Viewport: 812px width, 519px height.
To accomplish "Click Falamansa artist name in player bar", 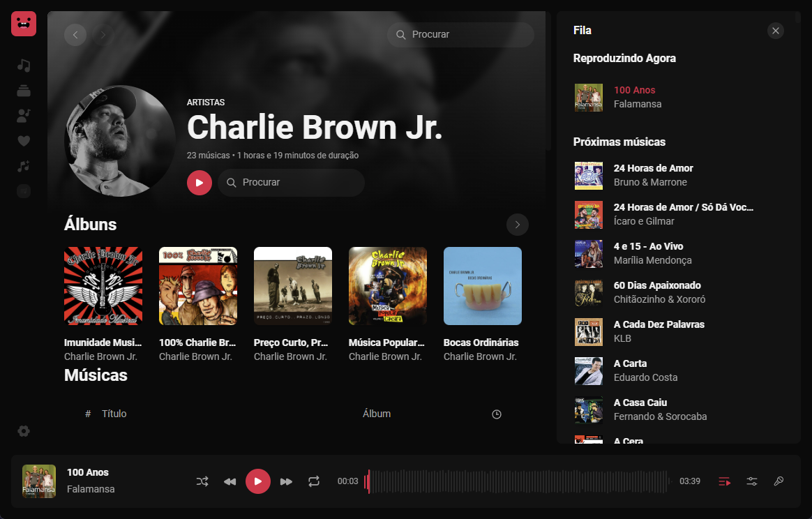I will (x=91, y=489).
